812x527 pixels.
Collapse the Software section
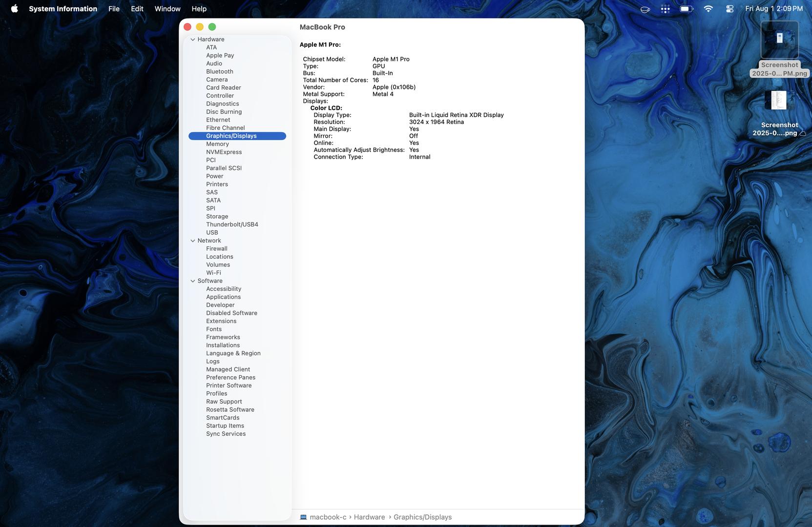click(x=193, y=281)
